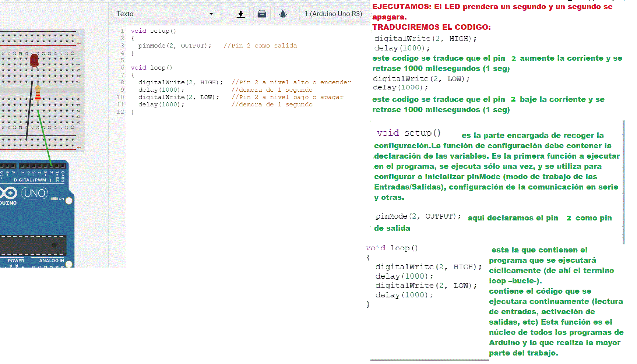Screen dimensions: 637x364
Task: Click the digitalWrite(2, HIGH) code line
Action: pyautogui.click(x=180, y=82)
